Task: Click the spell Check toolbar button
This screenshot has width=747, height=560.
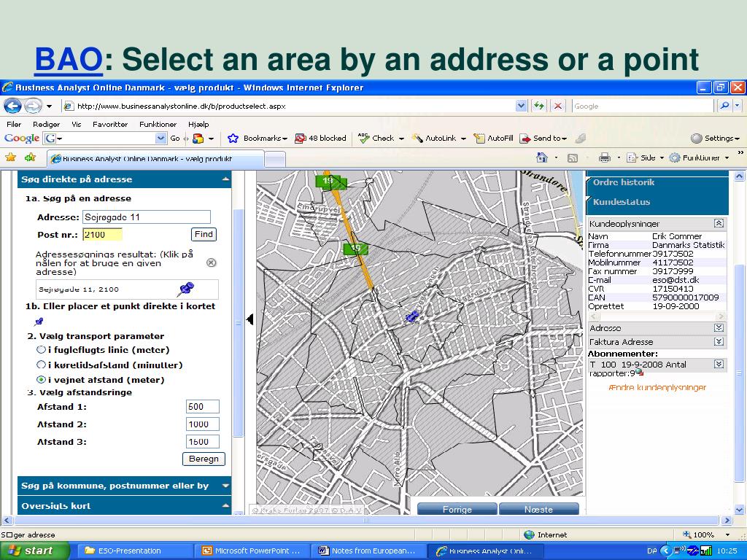Action: click(381, 138)
